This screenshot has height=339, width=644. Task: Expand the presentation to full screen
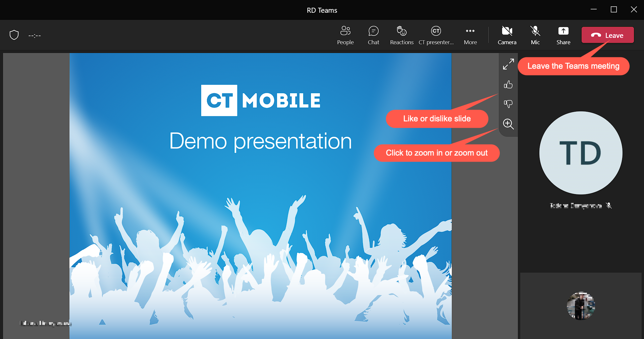point(508,64)
